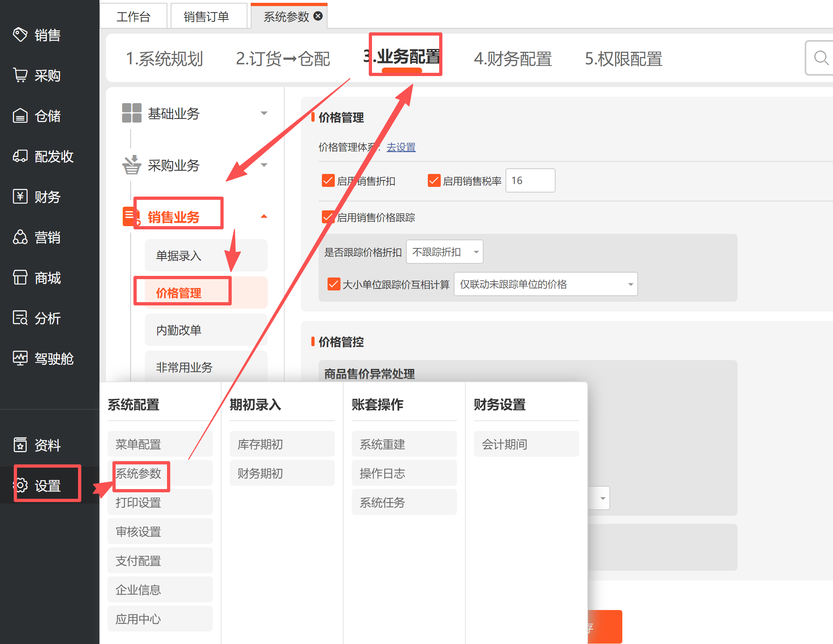Click the search magnifier icon at top right

821,58
